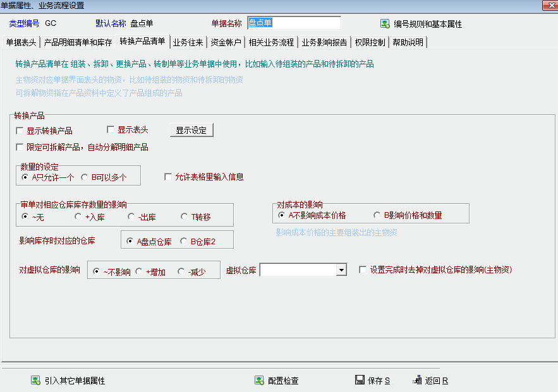Open the 虚拟仓库 dropdown list

[341, 270]
